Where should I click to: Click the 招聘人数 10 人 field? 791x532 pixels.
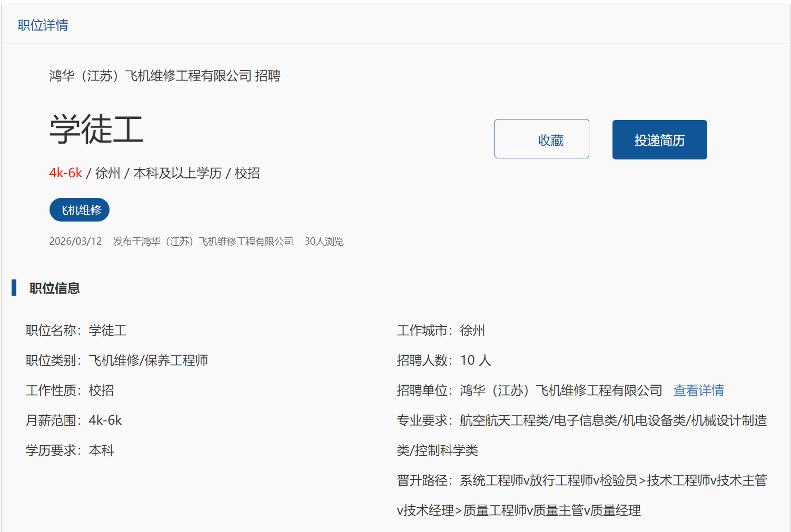tap(443, 360)
